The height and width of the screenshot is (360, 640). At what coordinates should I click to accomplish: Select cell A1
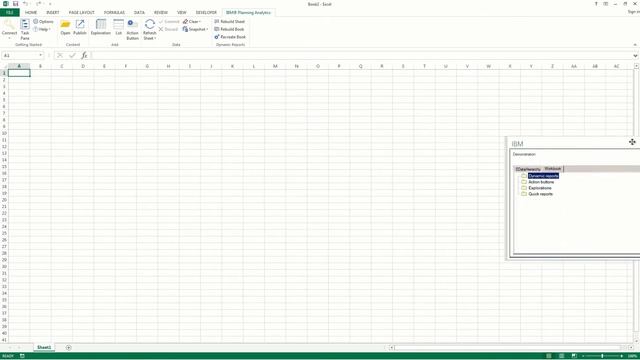19,73
